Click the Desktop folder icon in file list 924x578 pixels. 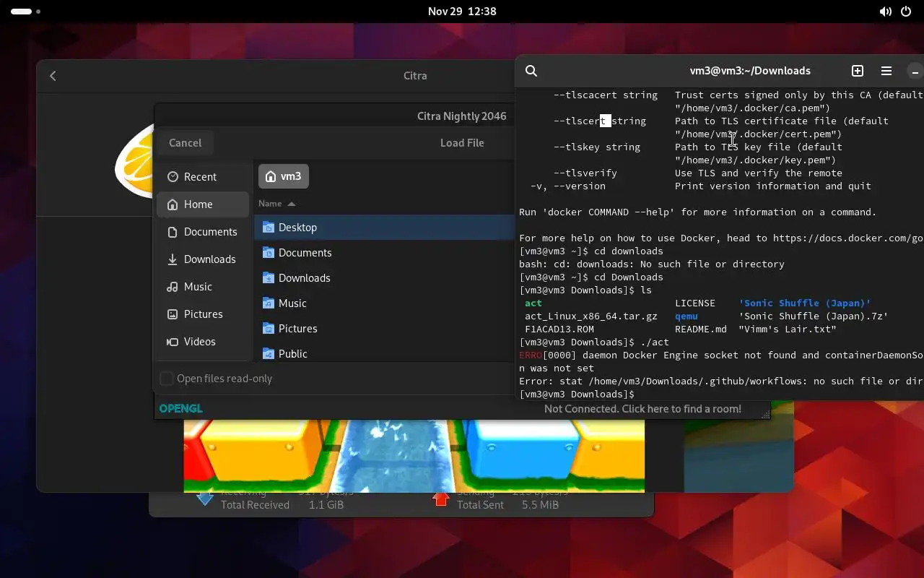click(x=269, y=228)
